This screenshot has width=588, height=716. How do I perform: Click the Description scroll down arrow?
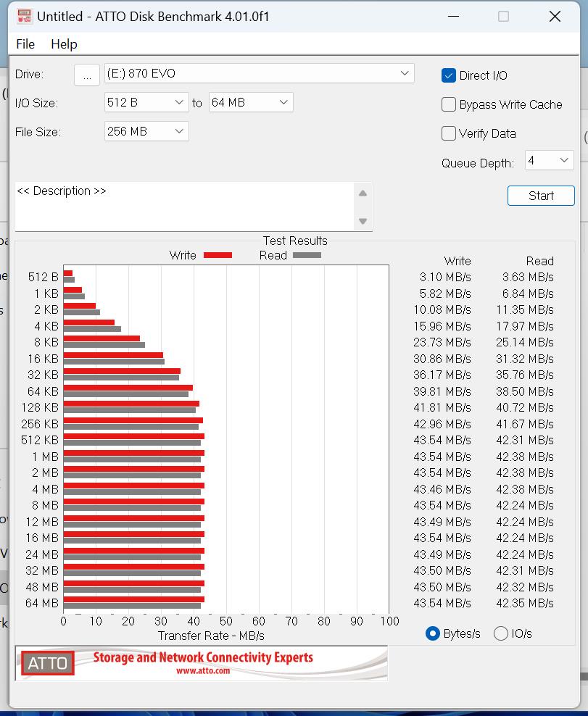pos(363,221)
